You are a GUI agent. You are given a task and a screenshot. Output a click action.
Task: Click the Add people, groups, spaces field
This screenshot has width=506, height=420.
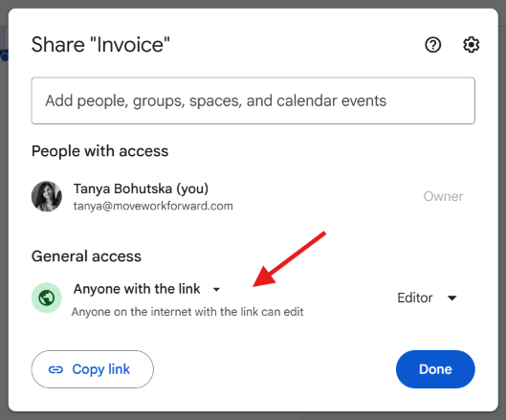click(253, 100)
